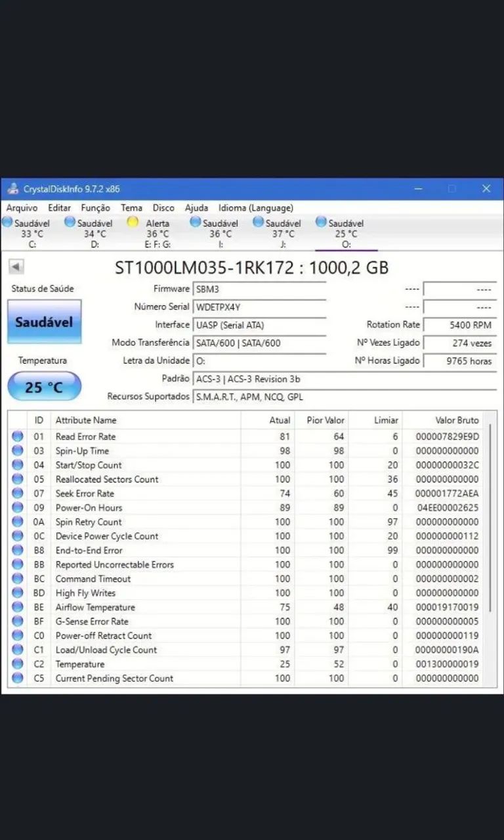Open the Arquivo menu

tap(22, 207)
